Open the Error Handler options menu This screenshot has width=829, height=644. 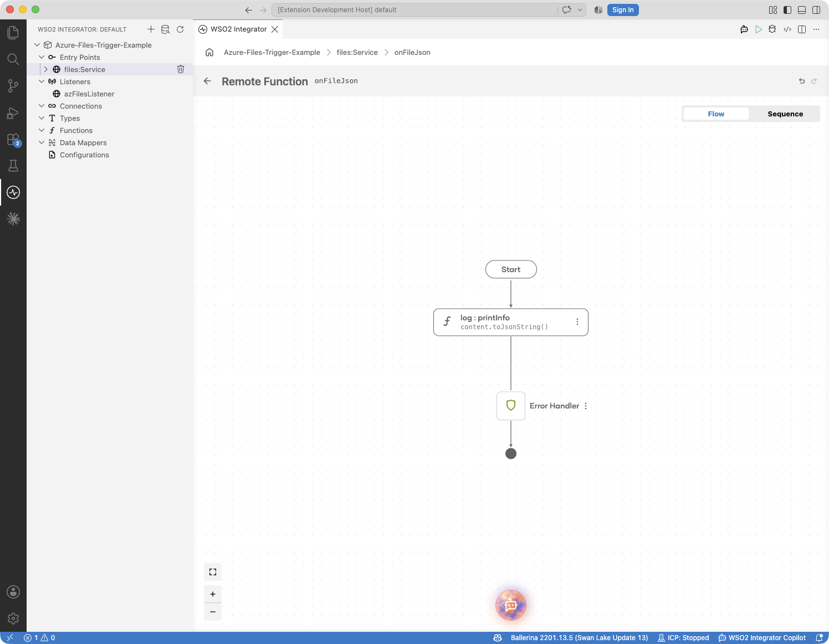pos(586,406)
